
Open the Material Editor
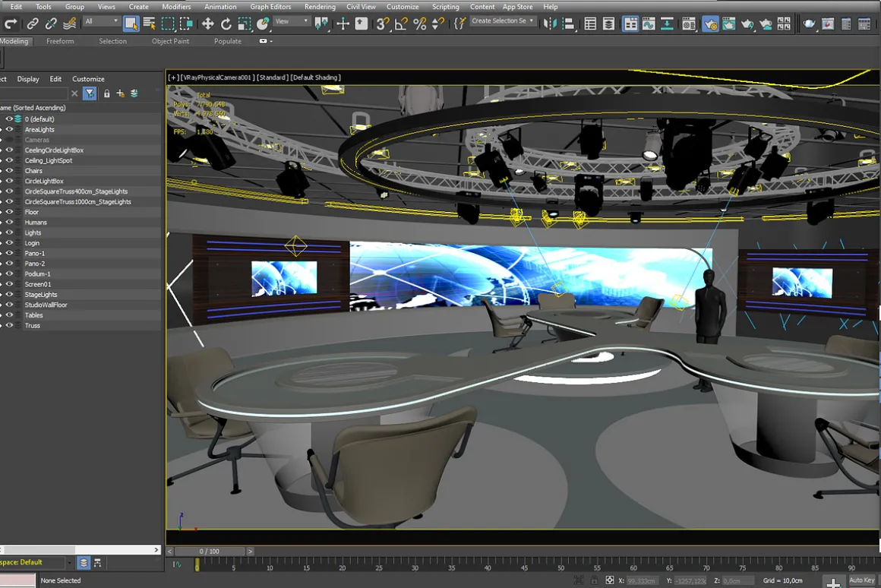pos(689,24)
